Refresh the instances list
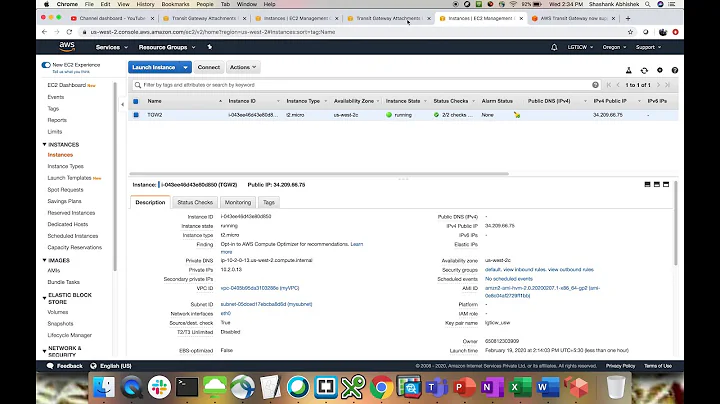 [644, 70]
